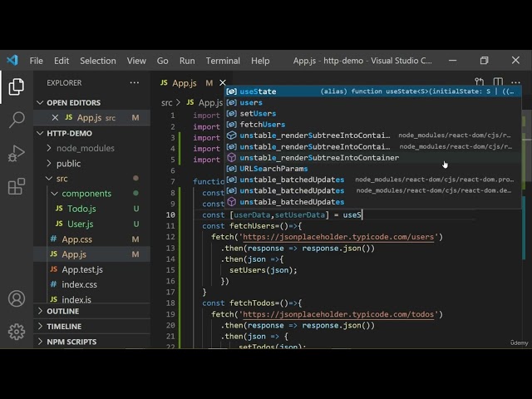Click line number 12 in the gutter

click(x=170, y=237)
